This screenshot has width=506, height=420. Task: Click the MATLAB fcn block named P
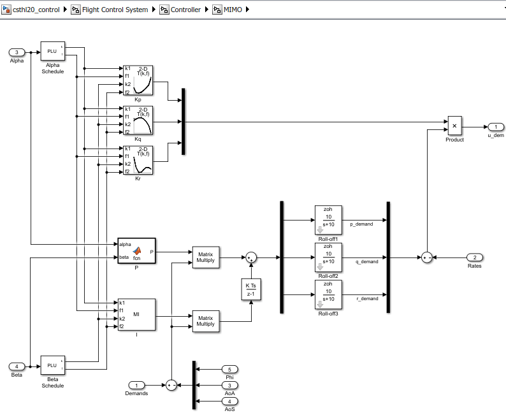tap(136, 251)
